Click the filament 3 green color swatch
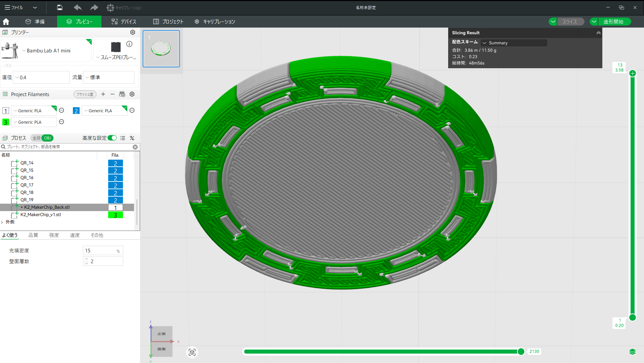The image size is (644, 363). tap(6, 122)
